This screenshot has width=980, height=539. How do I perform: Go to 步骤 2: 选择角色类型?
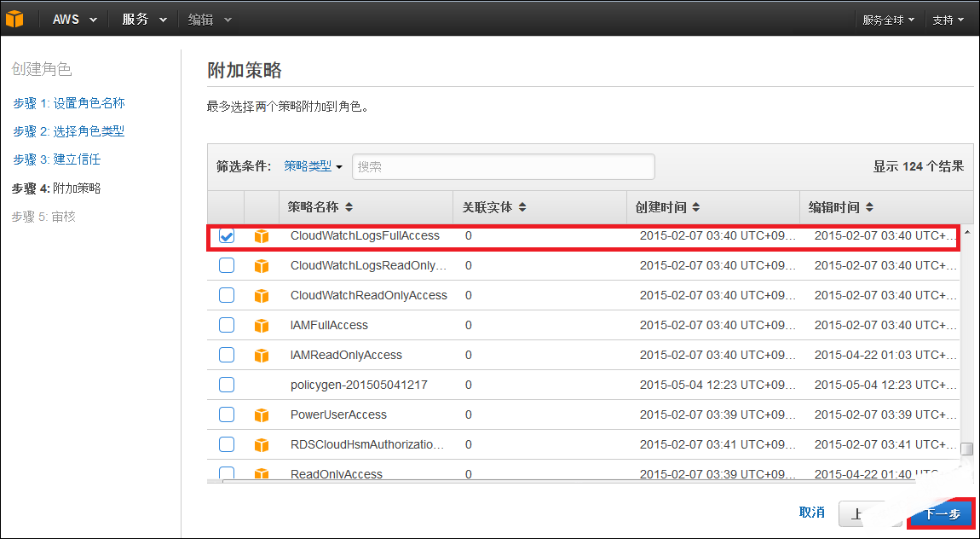69,131
